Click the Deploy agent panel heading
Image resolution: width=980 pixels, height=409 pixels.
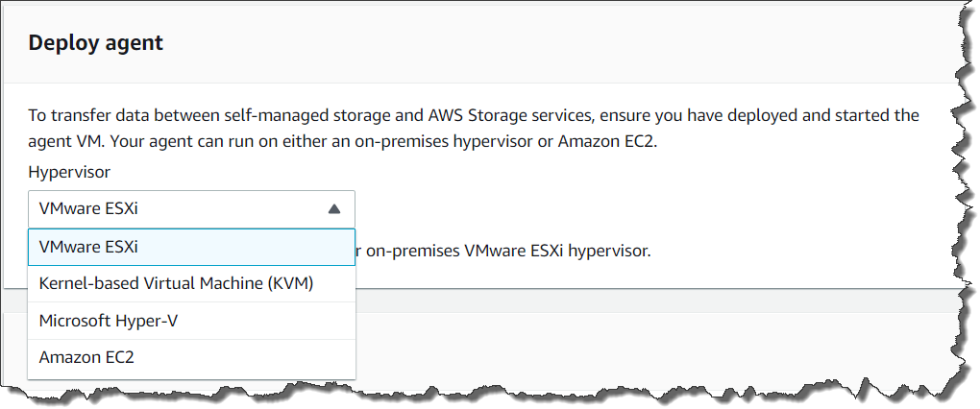(96, 43)
